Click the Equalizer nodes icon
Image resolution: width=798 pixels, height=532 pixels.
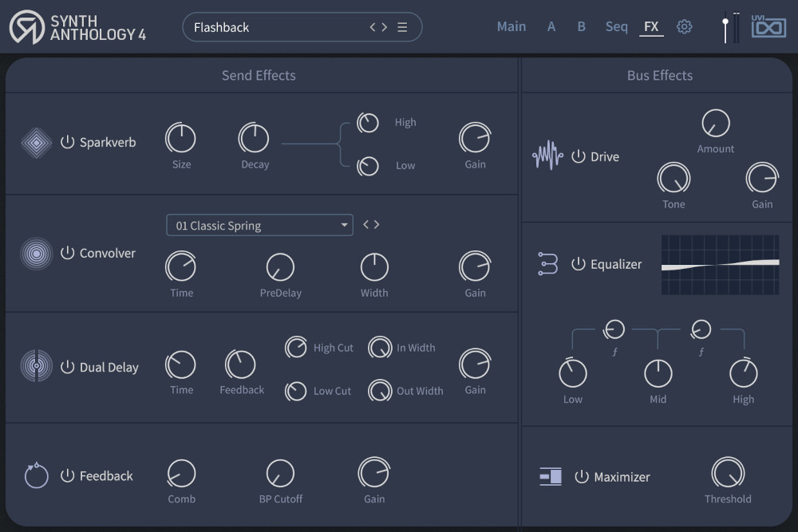tap(547, 263)
